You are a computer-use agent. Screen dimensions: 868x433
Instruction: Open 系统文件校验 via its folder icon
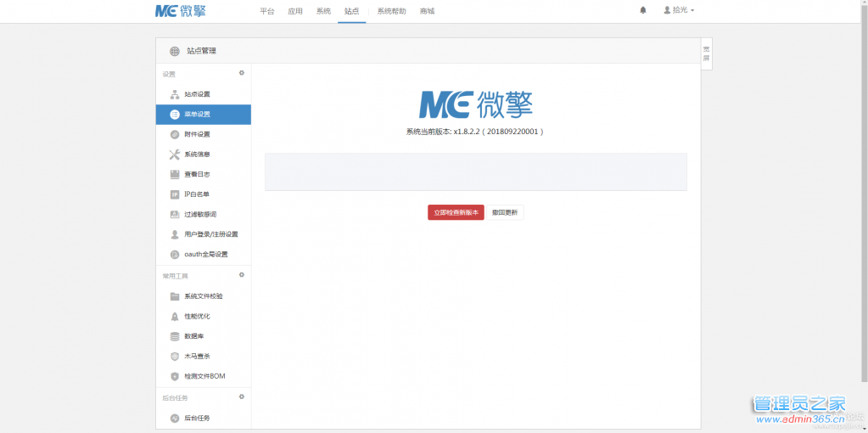click(x=175, y=296)
